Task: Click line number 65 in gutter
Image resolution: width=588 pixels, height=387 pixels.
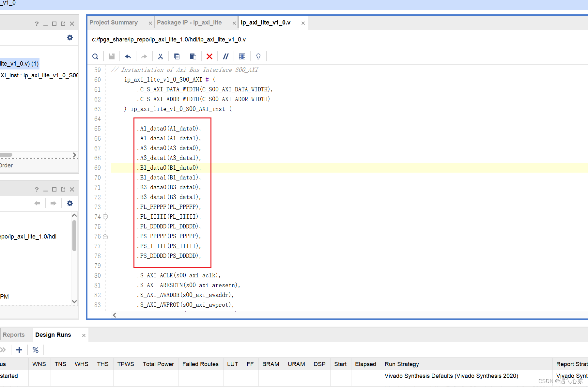Action: pos(98,129)
